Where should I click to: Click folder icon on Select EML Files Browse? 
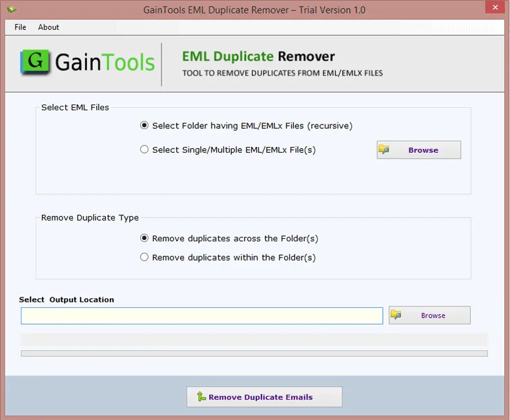point(384,150)
